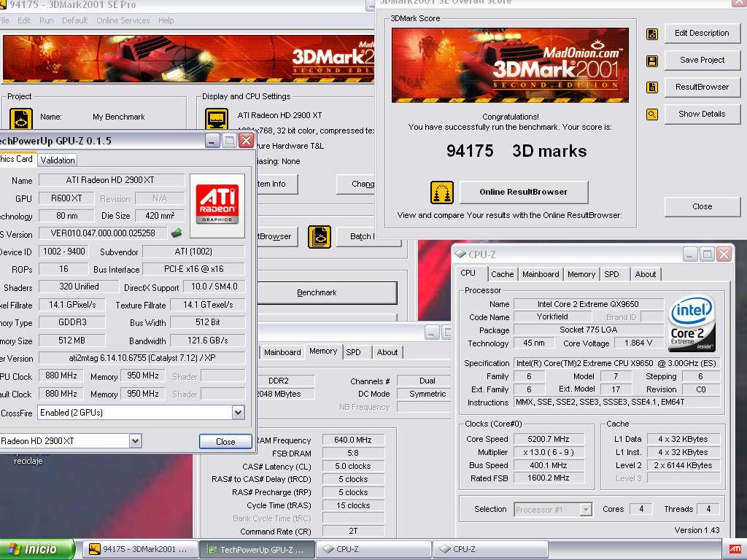This screenshot has height=560, width=747.
Task: Click the ResultBrowser button in score window
Action: point(702,87)
